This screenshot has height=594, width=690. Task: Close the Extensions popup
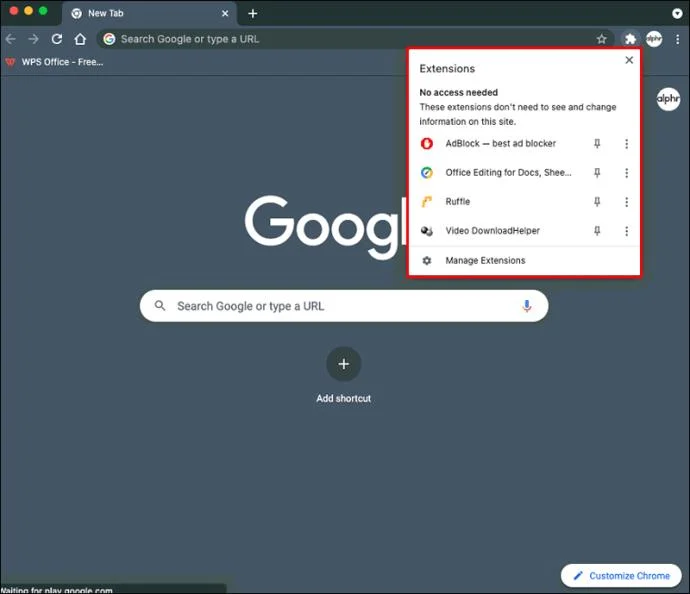pyautogui.click(x=629, y=60)
